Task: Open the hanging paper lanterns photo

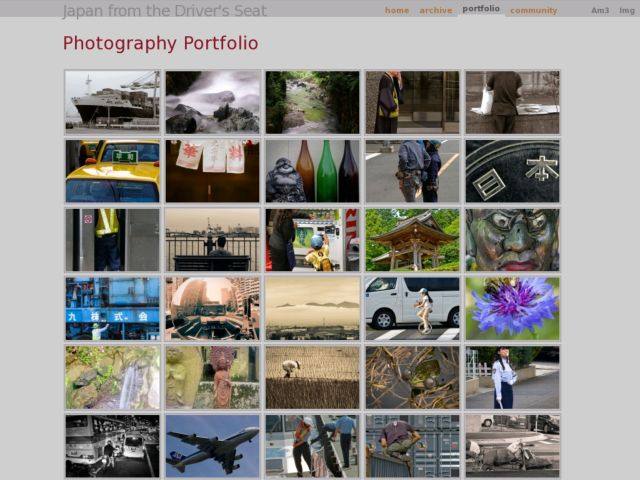Action: click(213, 171)
